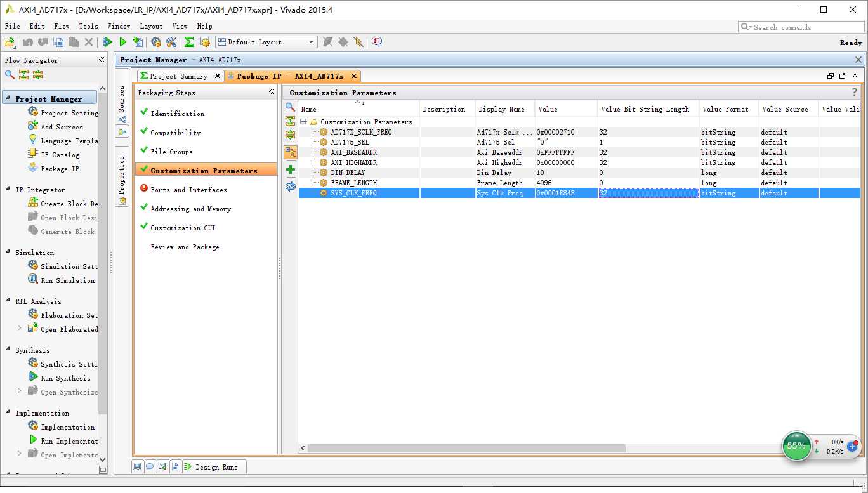Click collapse all icon in Customization Parameters toolbar
The width and height of the screenshot is (868, 493).
coord(290,121)
